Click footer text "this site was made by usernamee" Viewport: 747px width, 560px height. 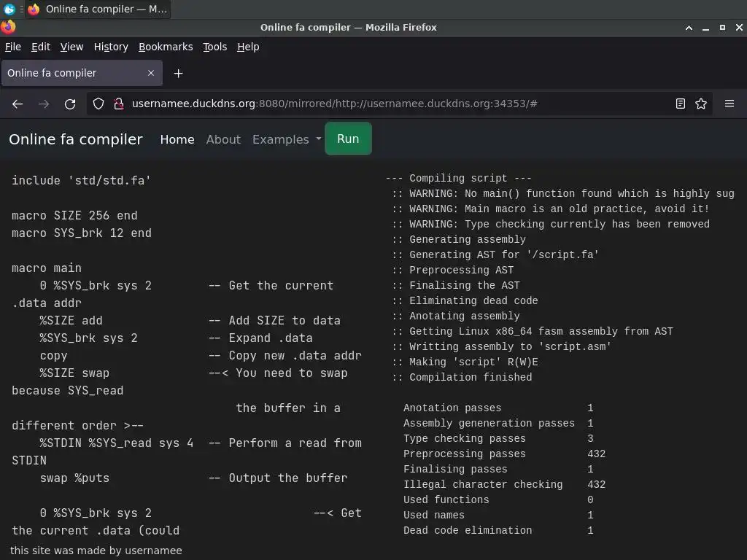click(x=96, y=551)
